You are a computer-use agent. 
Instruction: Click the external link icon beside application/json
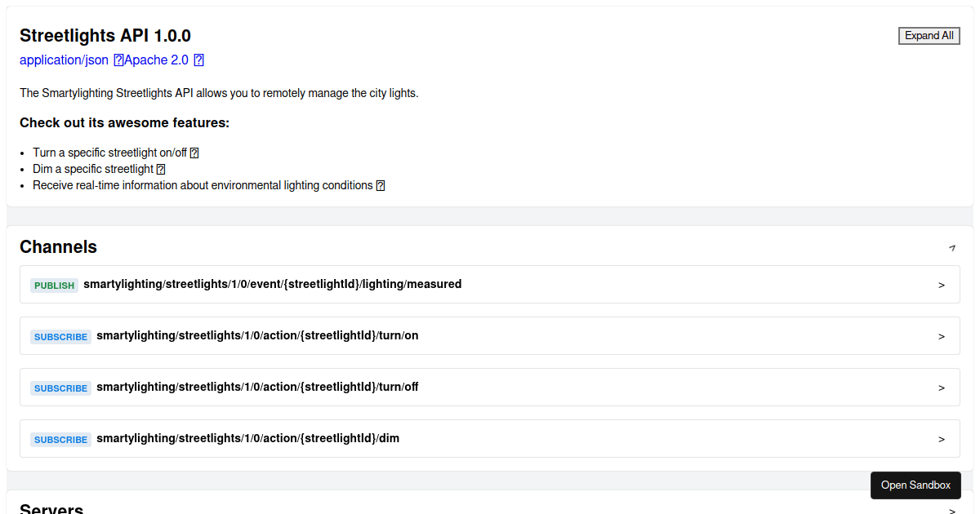pos(118,60)
